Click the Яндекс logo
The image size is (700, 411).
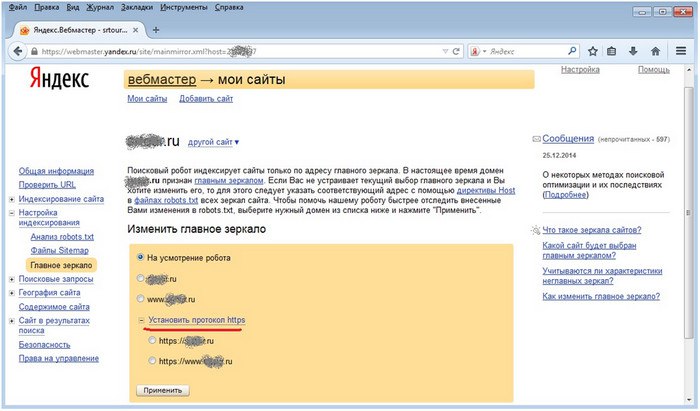coord(59,79)
